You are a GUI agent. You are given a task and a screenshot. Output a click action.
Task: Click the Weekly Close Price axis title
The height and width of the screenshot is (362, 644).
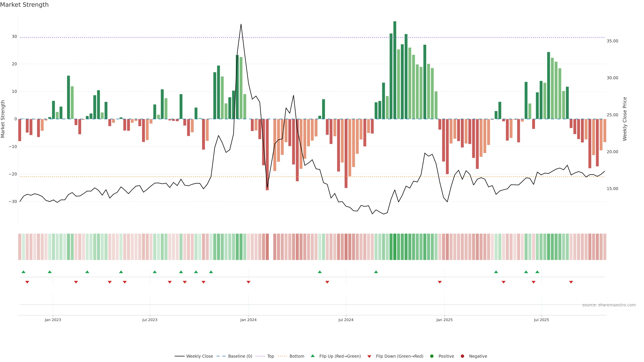click(625, 119)
